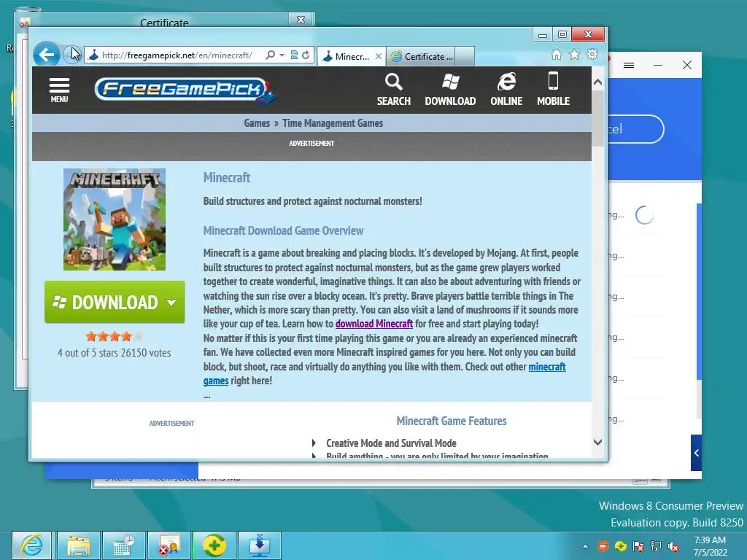Open the green plus taskbar app

click(214, 545)
